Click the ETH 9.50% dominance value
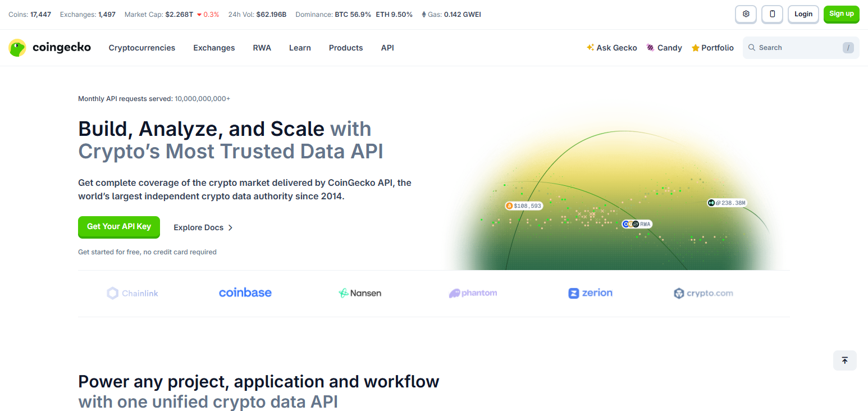Viewport: 868px width, 411px height. point(394,15)
